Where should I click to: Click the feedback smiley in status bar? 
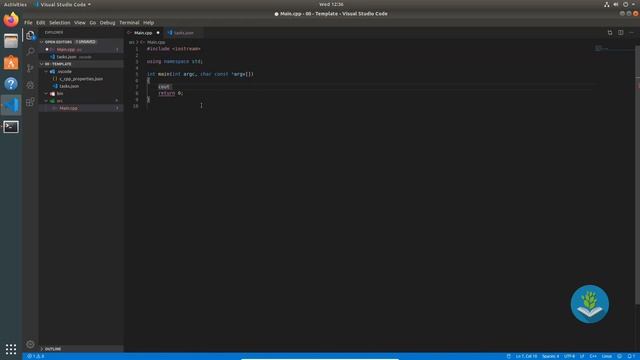[620, 356]
